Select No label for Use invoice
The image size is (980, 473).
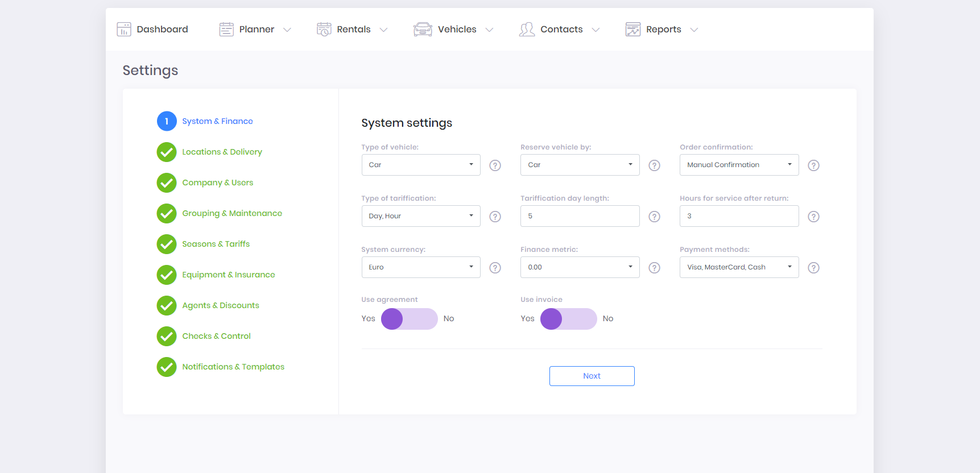(x=608, y=318)
